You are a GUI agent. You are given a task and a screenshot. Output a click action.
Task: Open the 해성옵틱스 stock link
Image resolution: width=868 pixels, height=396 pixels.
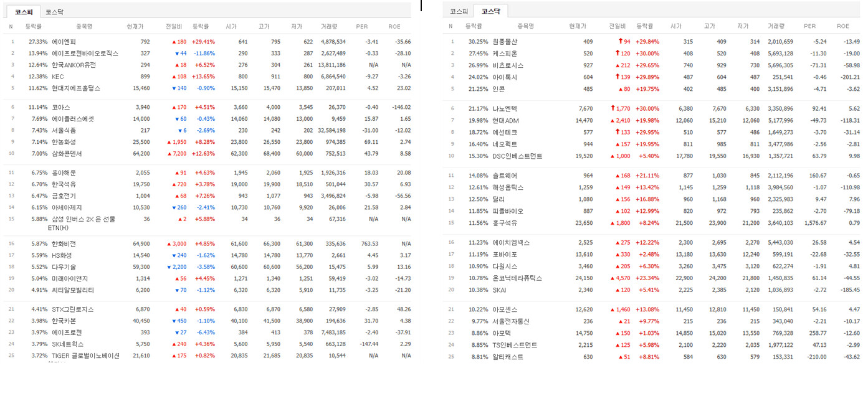[508, 187]
